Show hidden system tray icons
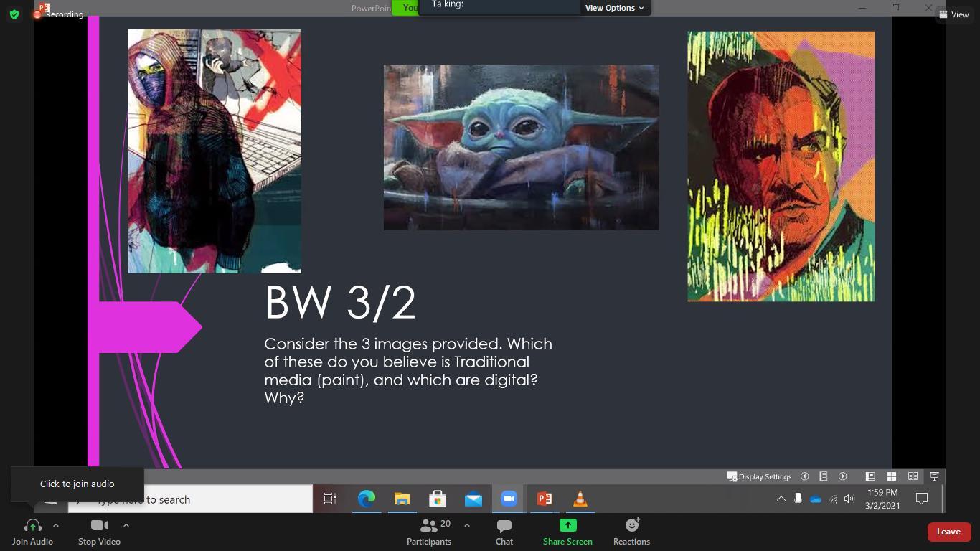Image resolution: width=980 pixels, height=551 pixels. click(x=781, y=499)
